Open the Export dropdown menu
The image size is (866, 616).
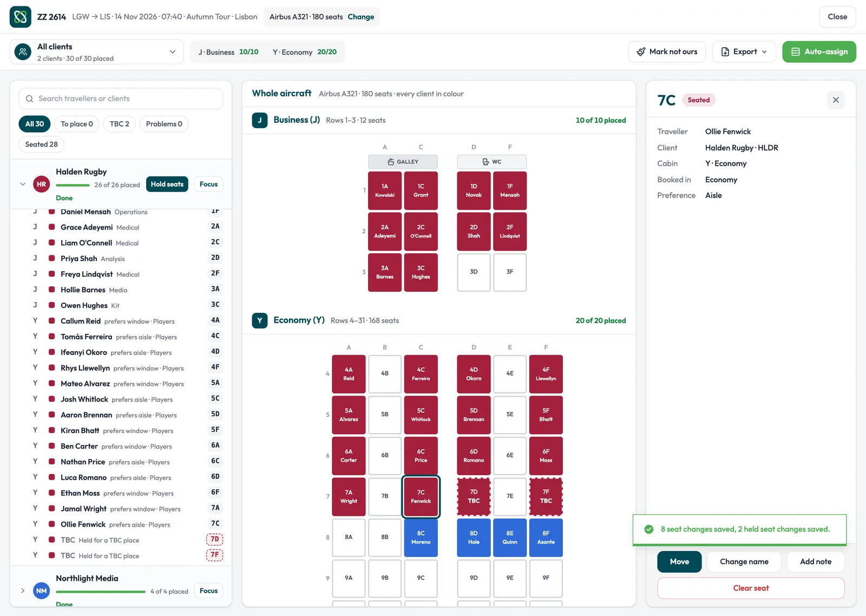point(744,52)
